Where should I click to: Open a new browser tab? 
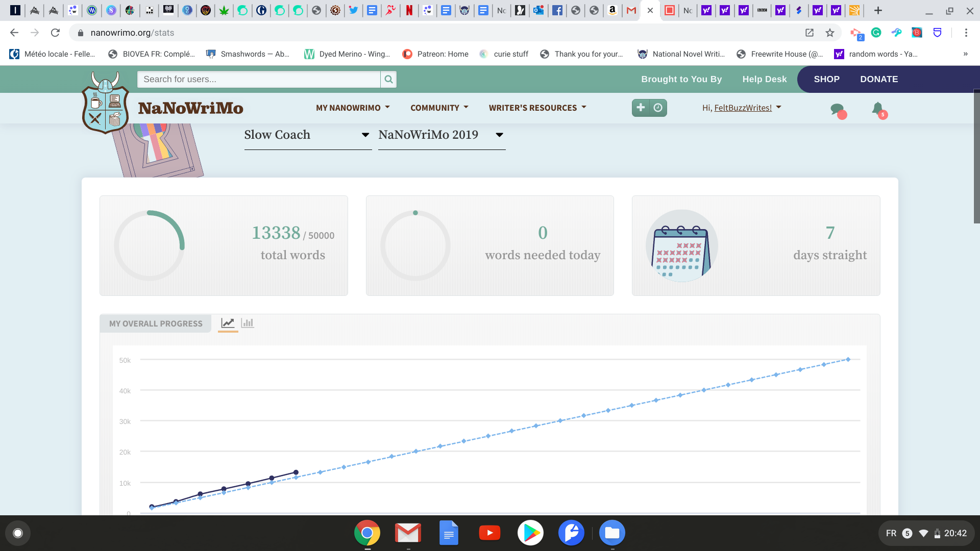click(878, 10)
